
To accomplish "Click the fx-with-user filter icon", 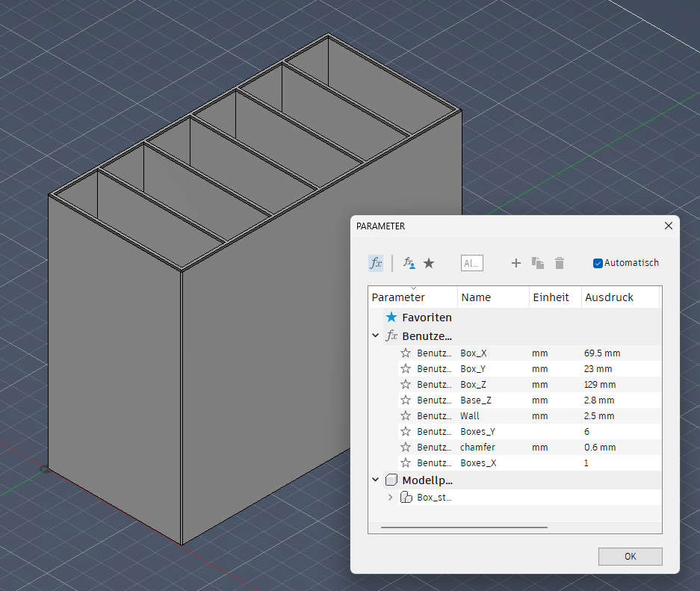I will 408,263.
